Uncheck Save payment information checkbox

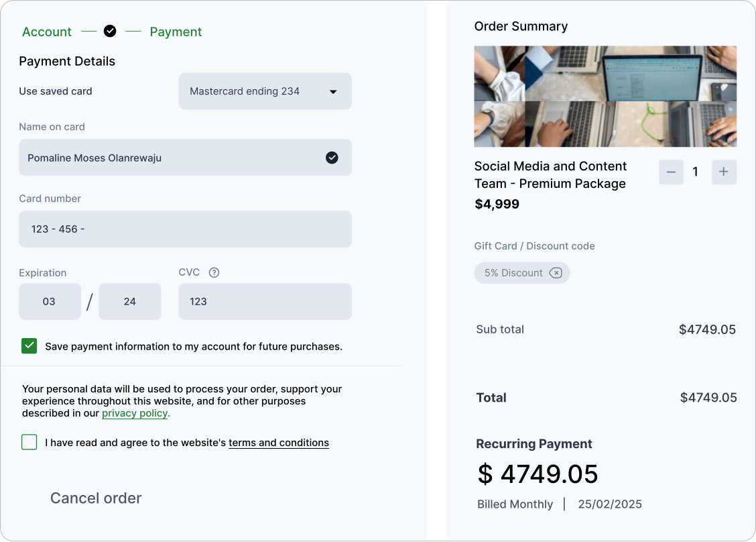[x=29, y=346]
